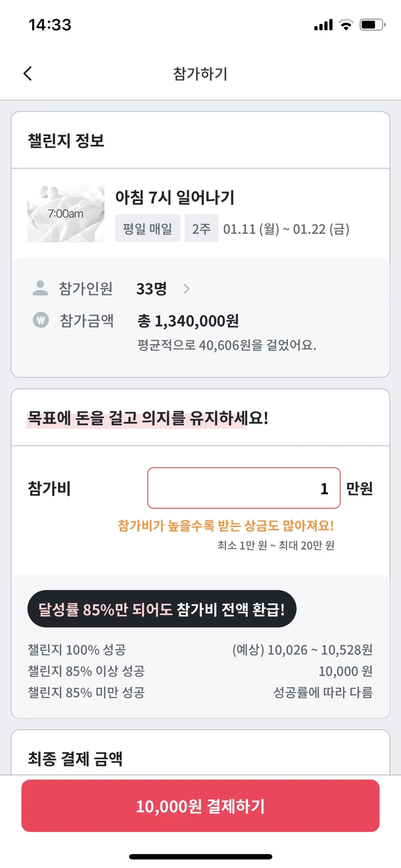Viewport: 401px width, 868px height.
Task: Click the 참가비 amount input field
Action: pyautogui.click(x=244, y=488)
